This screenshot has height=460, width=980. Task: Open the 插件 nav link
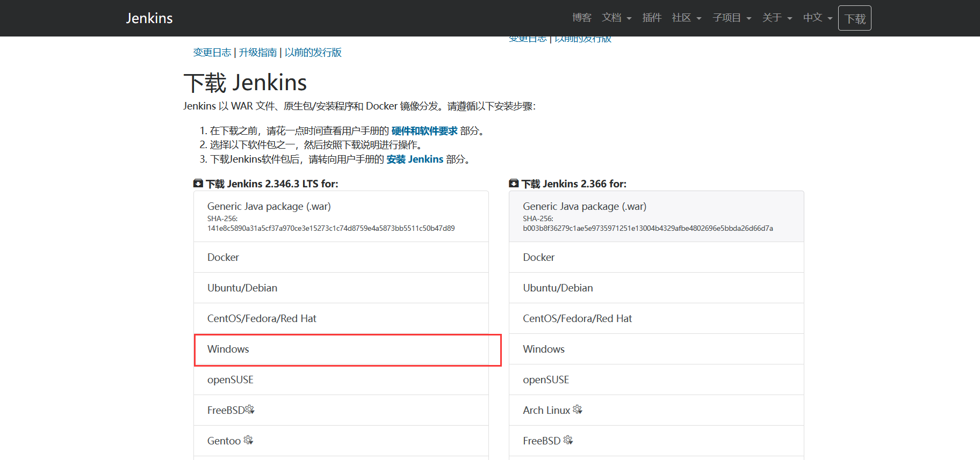click(652, 18)
